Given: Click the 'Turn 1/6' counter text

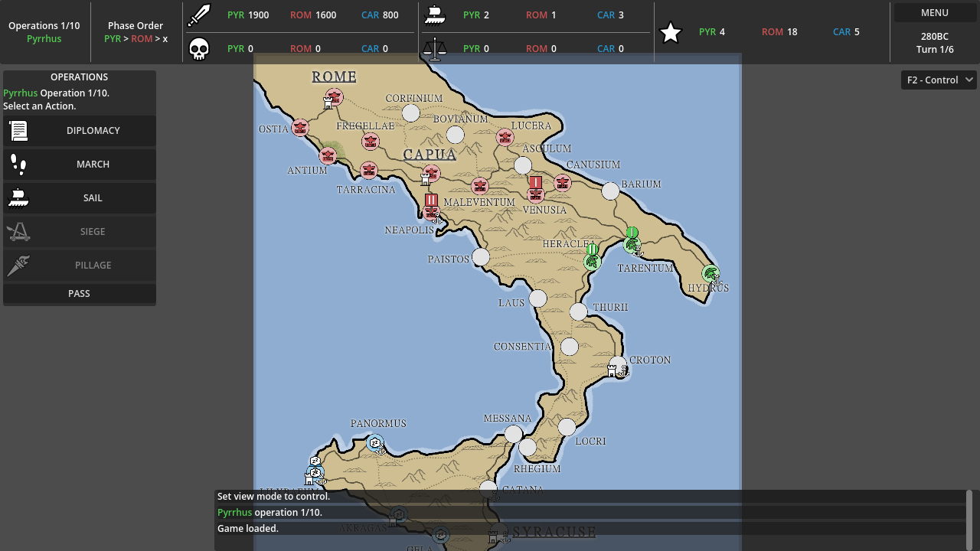Looking at the screenshot, I should [x=935, y=50].
